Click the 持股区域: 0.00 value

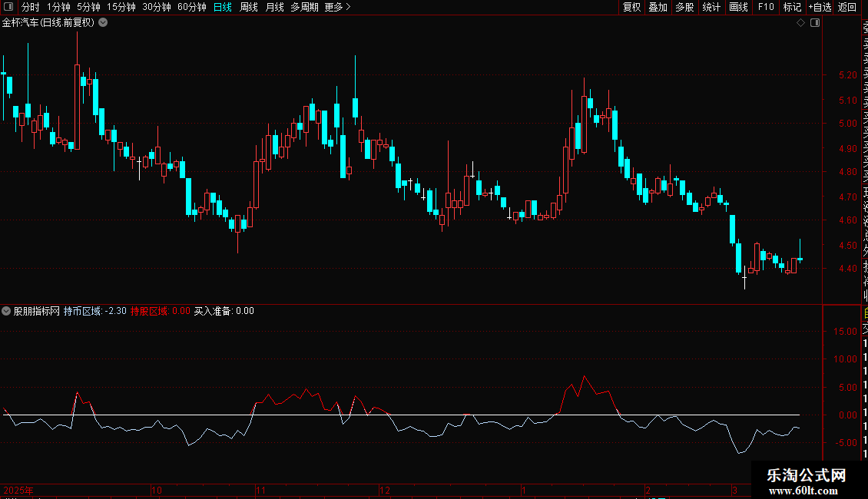(x=160, y=311)
